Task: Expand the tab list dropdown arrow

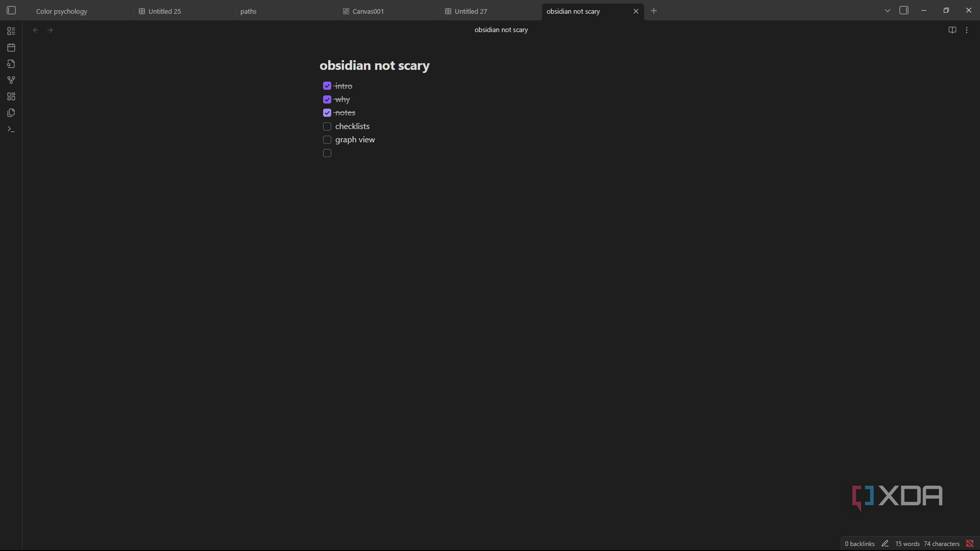Action: (x=887, y=11)
